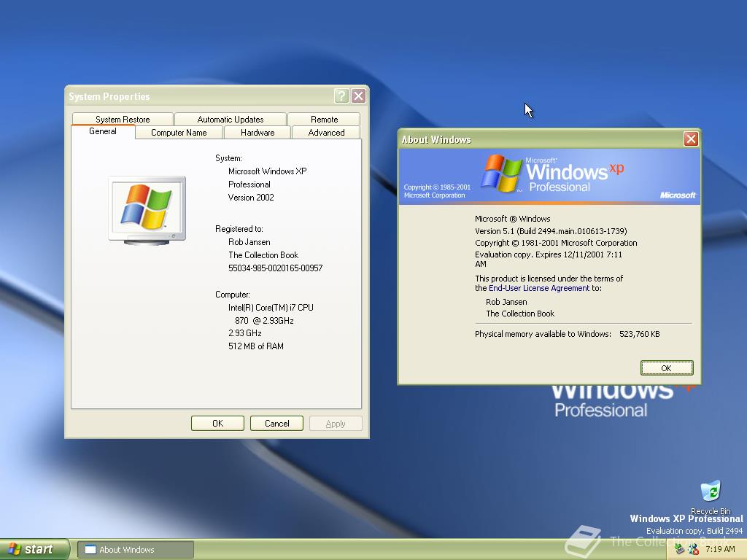The image size is (747, 560).
Task: Switch to the System Restore tab
Action: pos(123,119)
